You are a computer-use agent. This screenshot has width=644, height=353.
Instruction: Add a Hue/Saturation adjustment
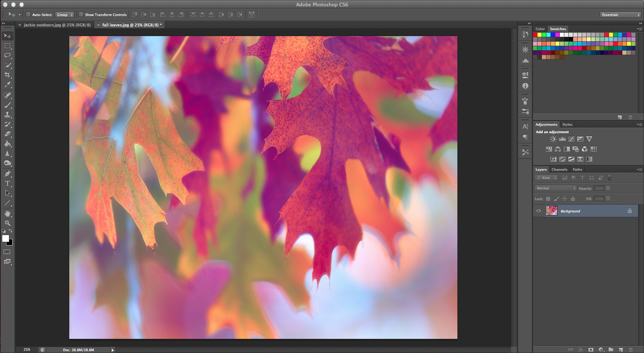(549, 149)
